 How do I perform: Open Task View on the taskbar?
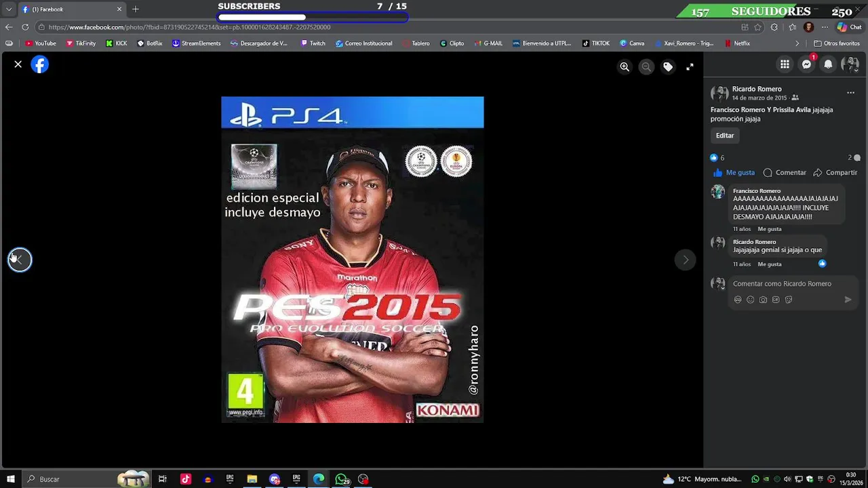(163, 479)
